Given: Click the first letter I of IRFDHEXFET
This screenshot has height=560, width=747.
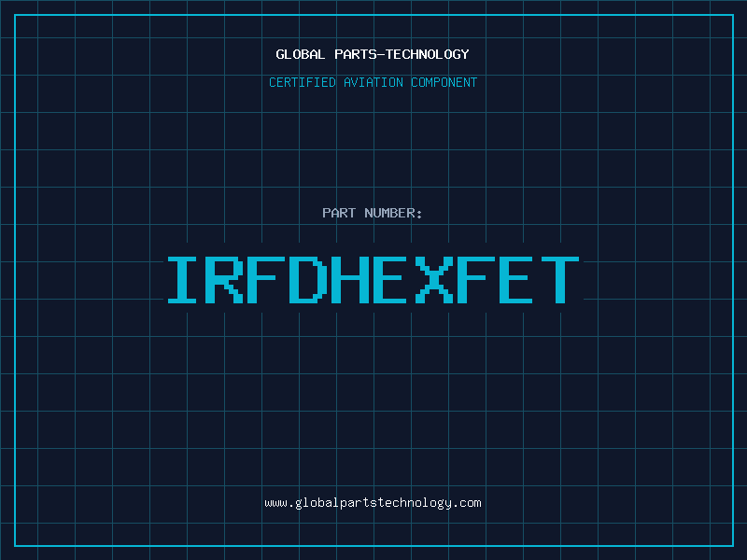Looking at the screenshot, I should tap(182, 280).
